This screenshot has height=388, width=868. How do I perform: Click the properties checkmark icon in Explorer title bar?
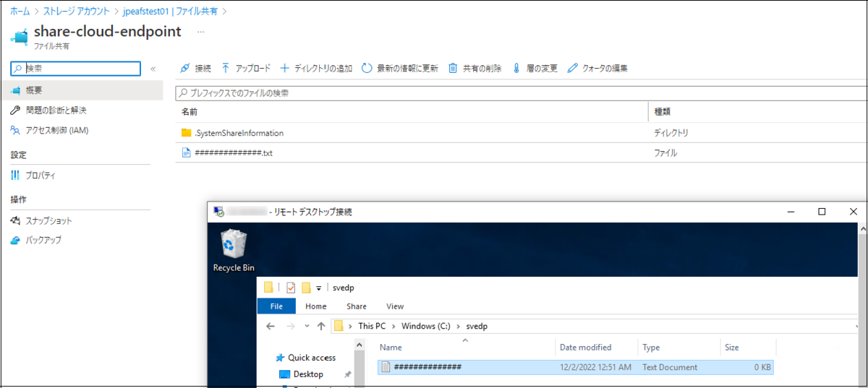(291, 288)
